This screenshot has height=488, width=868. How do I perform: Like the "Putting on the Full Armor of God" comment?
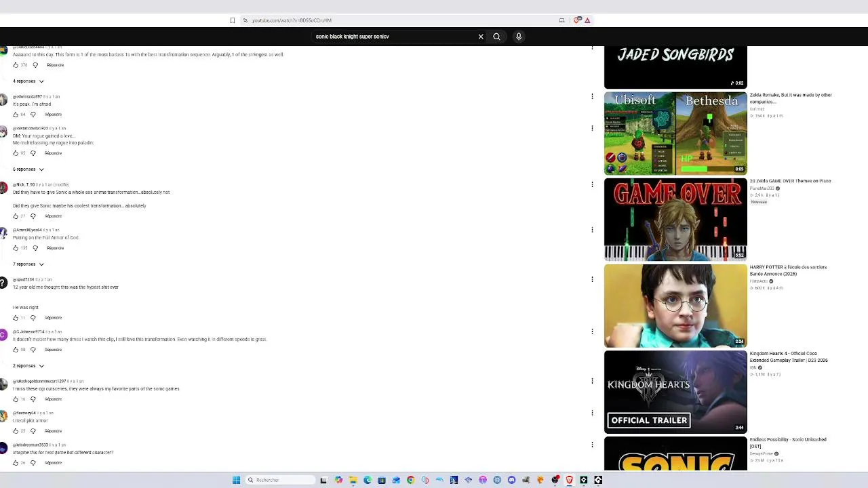click(16, 248)
